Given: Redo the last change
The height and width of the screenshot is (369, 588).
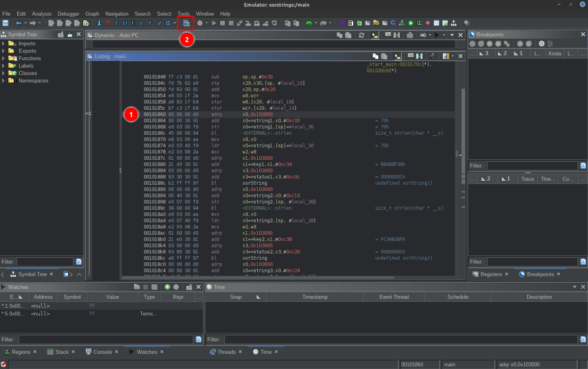Looking at the screenshot, I should tap(323, 23).
